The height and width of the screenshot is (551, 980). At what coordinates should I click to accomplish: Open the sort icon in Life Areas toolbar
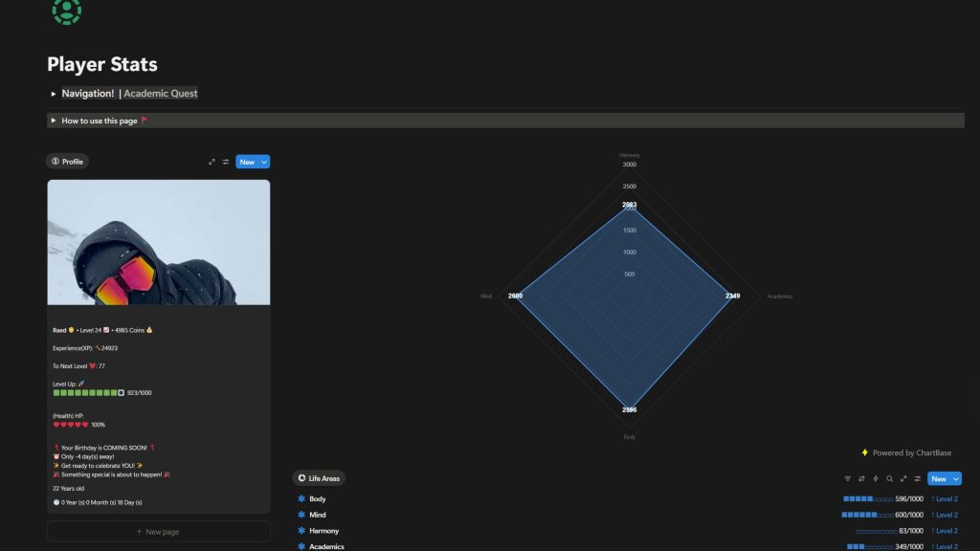click(x=862, y=478)
